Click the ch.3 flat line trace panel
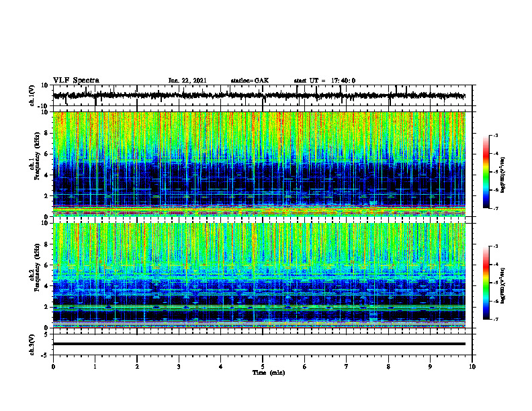The width and height of the screenshot is (532, 411). (x=263, y=345)
